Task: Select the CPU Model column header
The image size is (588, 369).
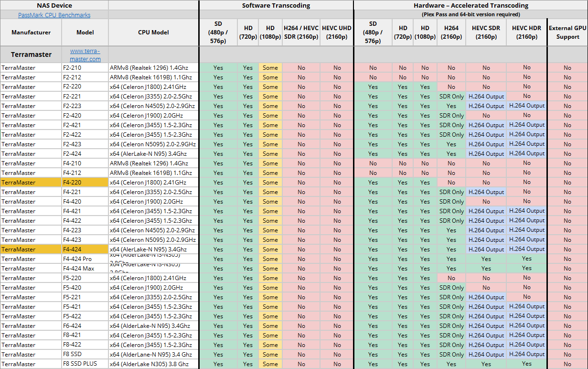Action: pos(154,33)
